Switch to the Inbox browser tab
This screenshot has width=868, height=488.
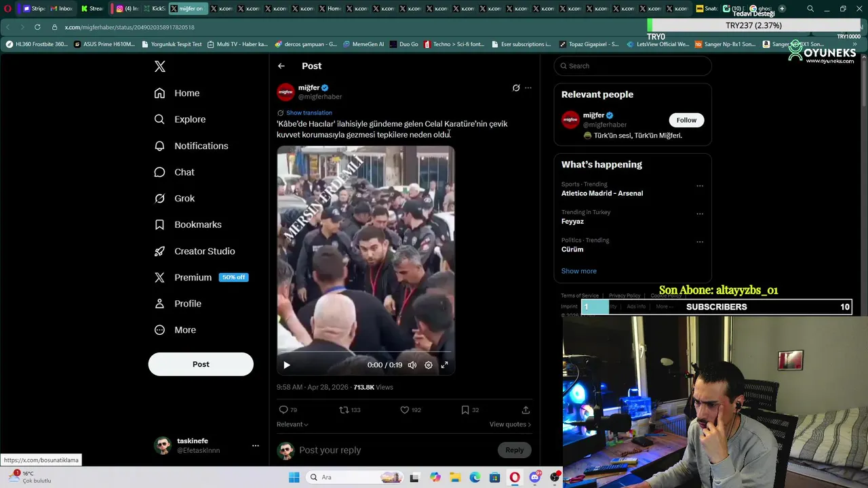[x=61, y=9]
